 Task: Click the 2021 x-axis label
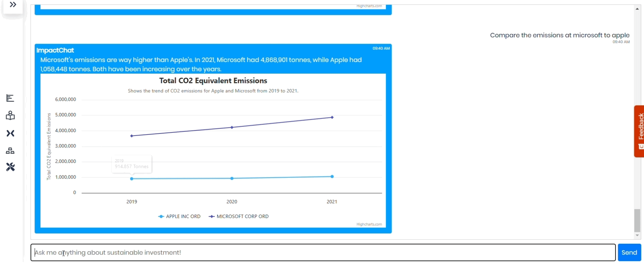332,202
